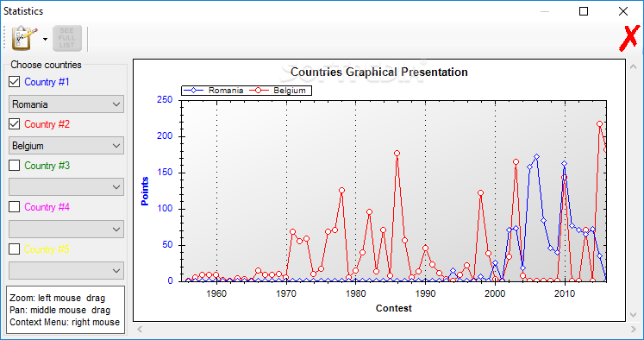Enable the Country #4 checkbox
Screen dimensions: 644x340
coord(15,207)
